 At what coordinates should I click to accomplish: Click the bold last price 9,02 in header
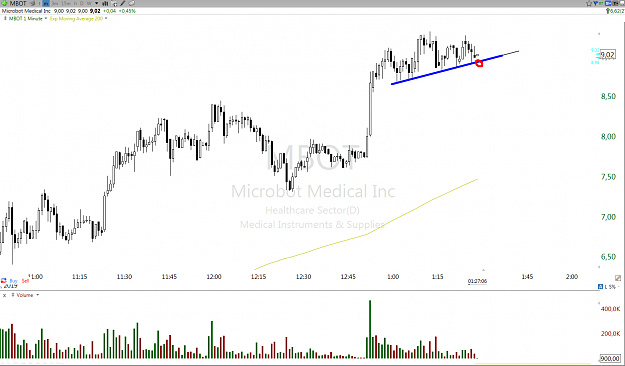(95, 11)
